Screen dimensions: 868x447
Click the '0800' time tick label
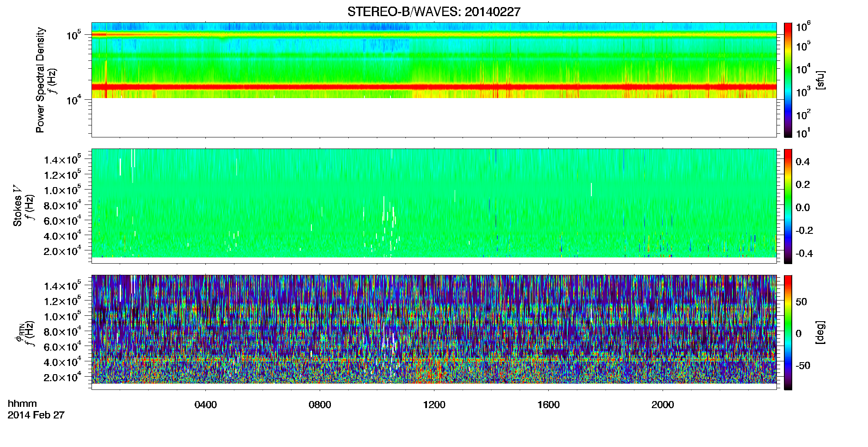(x=320, y=405)
